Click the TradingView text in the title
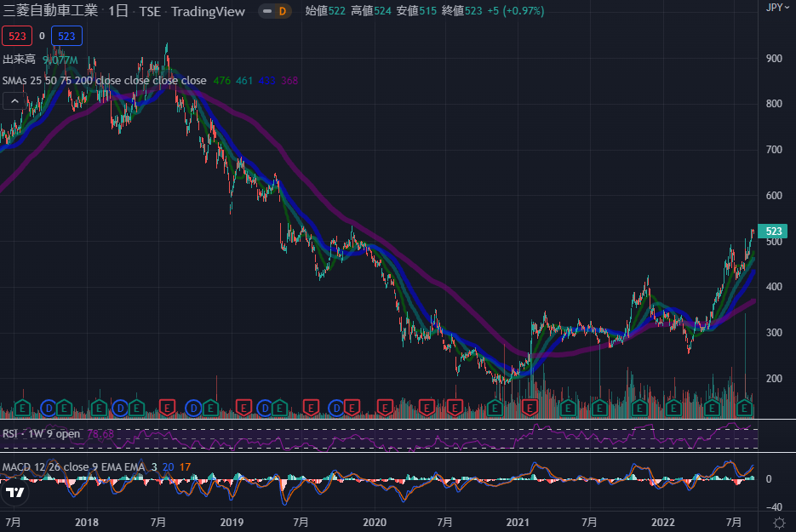This screenshot has width=796, height=532. 208,11
